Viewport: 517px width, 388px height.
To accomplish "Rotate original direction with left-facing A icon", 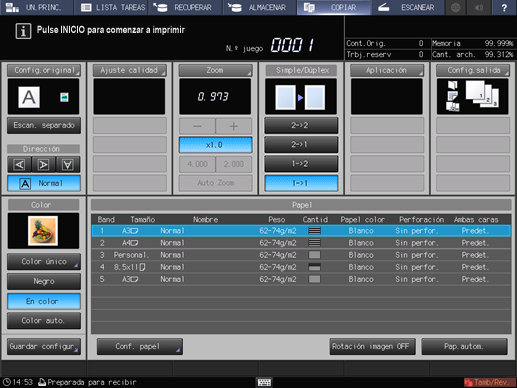I will point(19,164).
